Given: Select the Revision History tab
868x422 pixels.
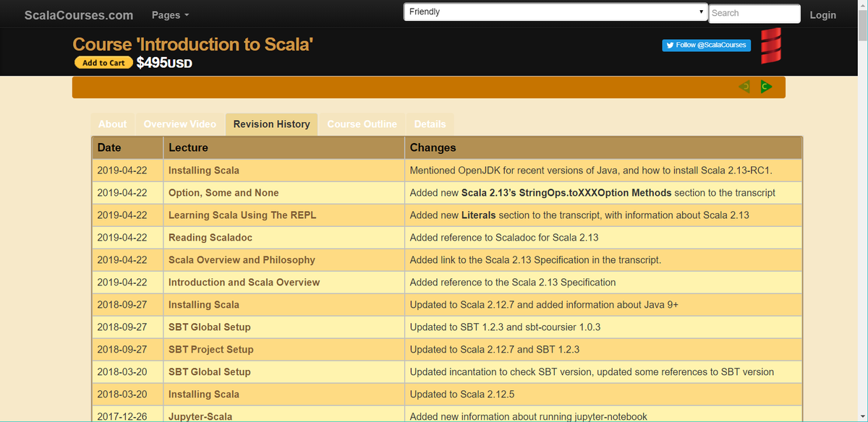Looking at the screenshot, I should click(271, 124).
